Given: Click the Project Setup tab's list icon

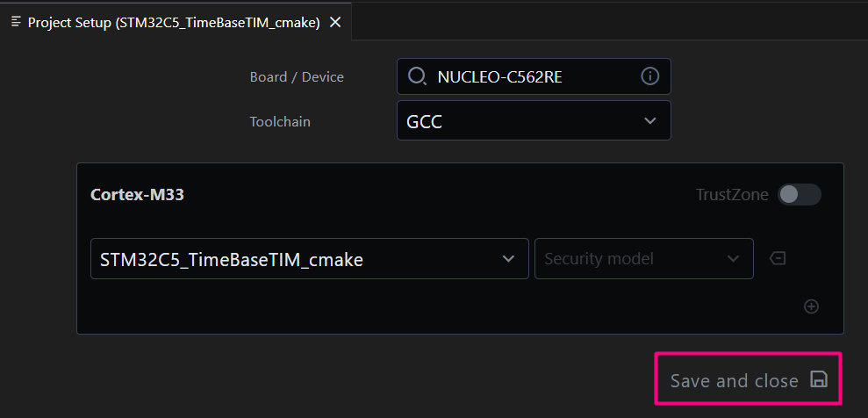Looking at the screenshot, I should tap(16, 22).
